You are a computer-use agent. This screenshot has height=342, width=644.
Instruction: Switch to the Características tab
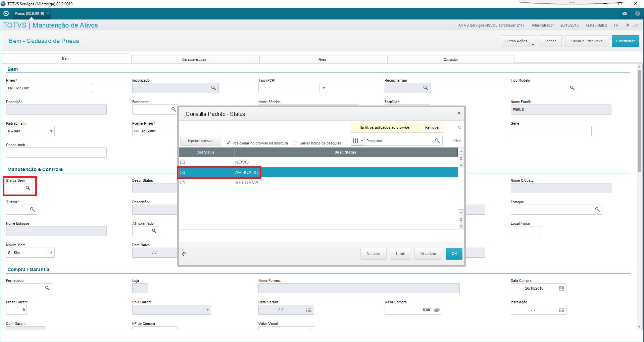pos(194,59)
